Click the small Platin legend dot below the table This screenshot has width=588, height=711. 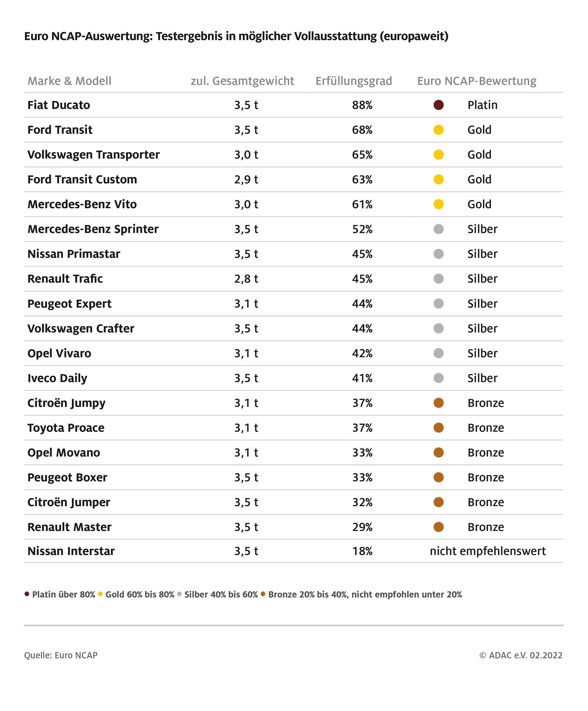tap(27, 594)
